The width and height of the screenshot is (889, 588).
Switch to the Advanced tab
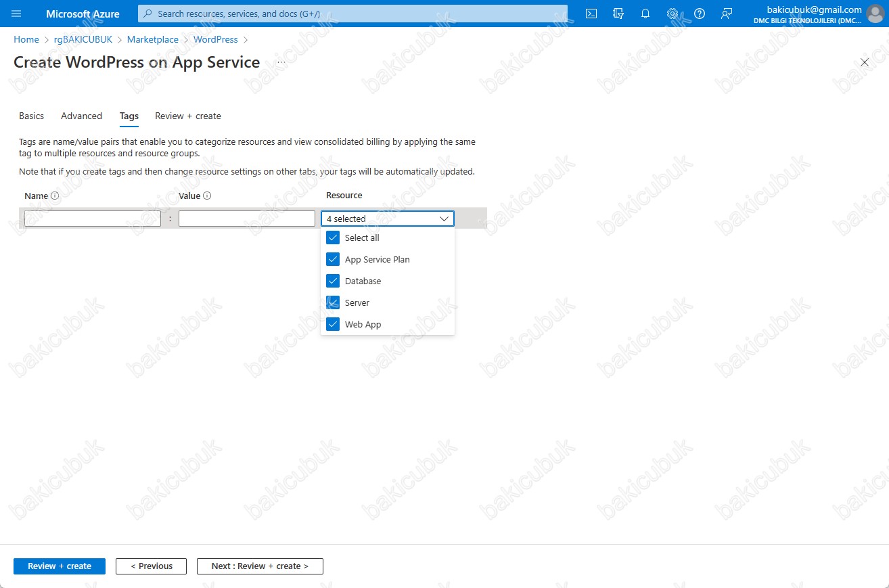pyautogui.click(x=81, y=116)
